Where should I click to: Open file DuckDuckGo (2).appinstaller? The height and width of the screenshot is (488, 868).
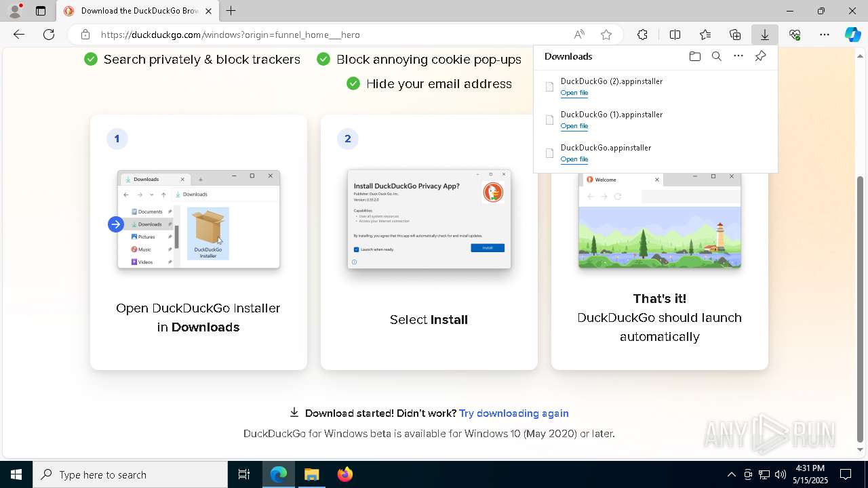tap(574, 93)
